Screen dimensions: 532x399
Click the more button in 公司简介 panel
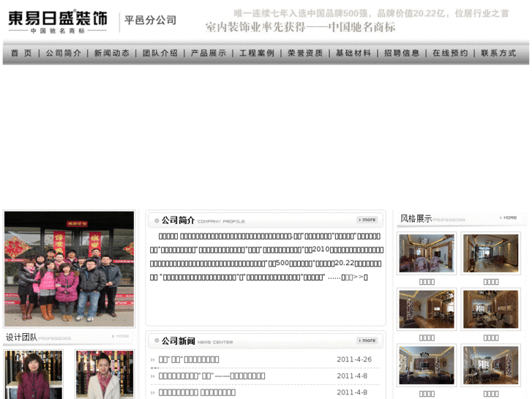tap(367, 220)
